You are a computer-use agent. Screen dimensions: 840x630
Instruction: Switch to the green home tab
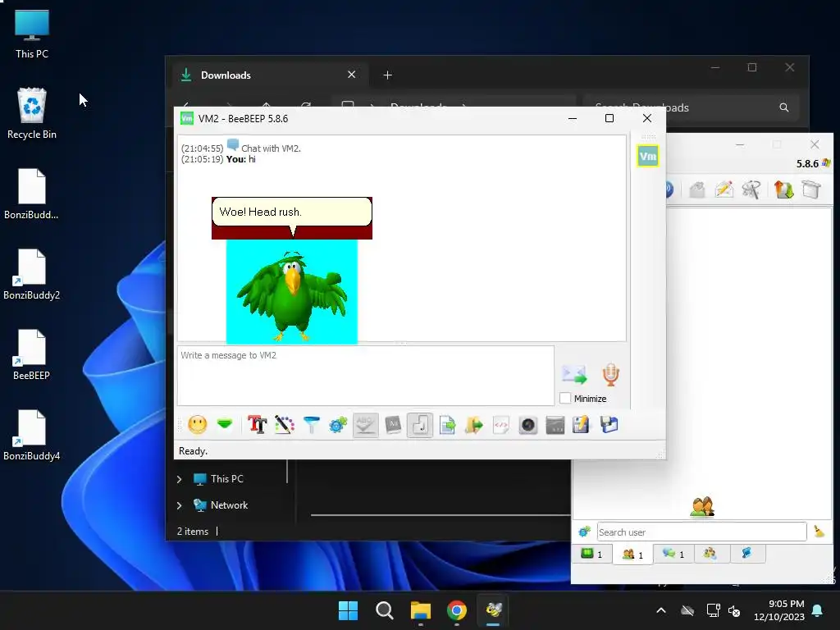click(592, 554)
